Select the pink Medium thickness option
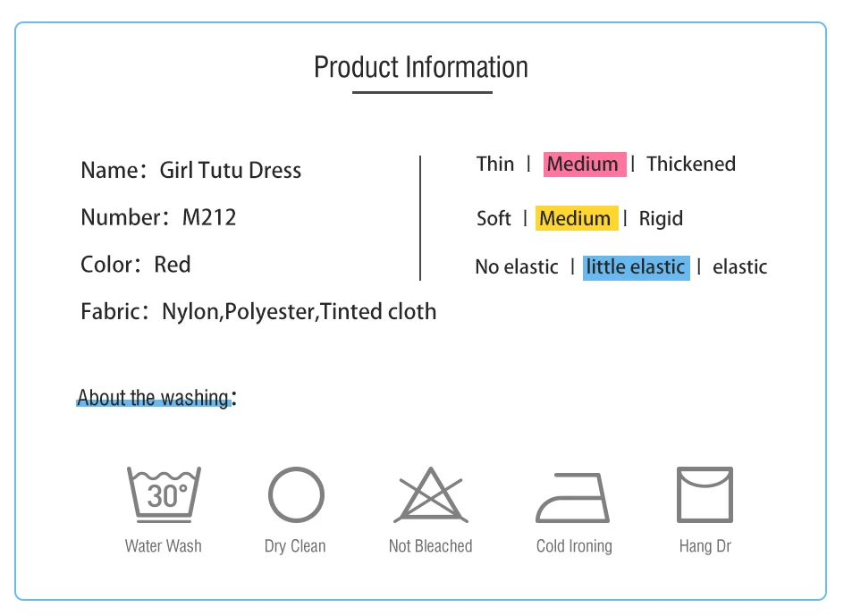This screenshot has width=844, height=616. [x=585, y=165]
